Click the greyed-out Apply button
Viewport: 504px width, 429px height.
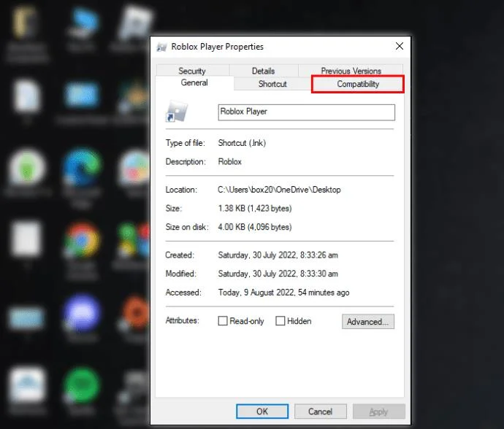379,411
